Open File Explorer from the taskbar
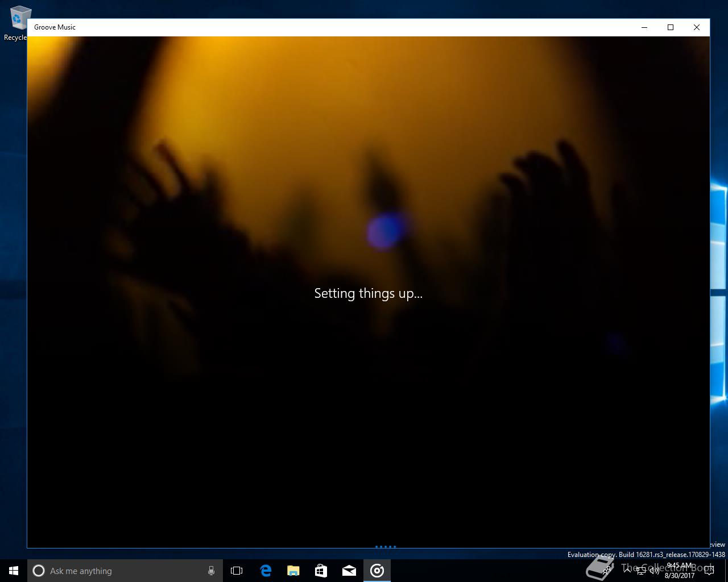 (x=293, y=571)
